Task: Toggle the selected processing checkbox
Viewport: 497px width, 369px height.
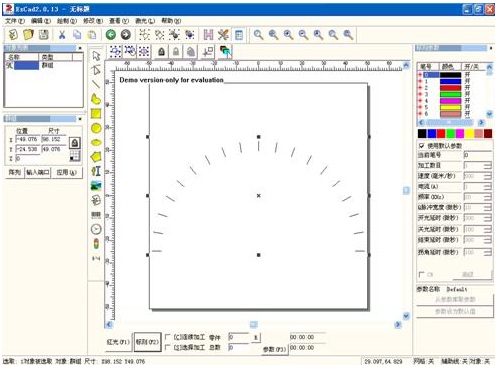Action: (168, 347)
